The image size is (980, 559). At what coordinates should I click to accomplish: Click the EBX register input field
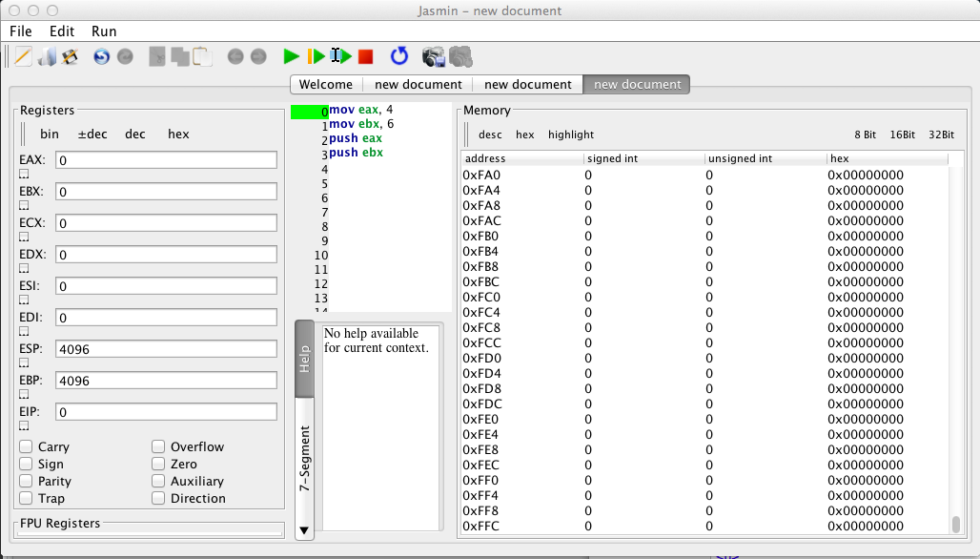pos(166,192)
